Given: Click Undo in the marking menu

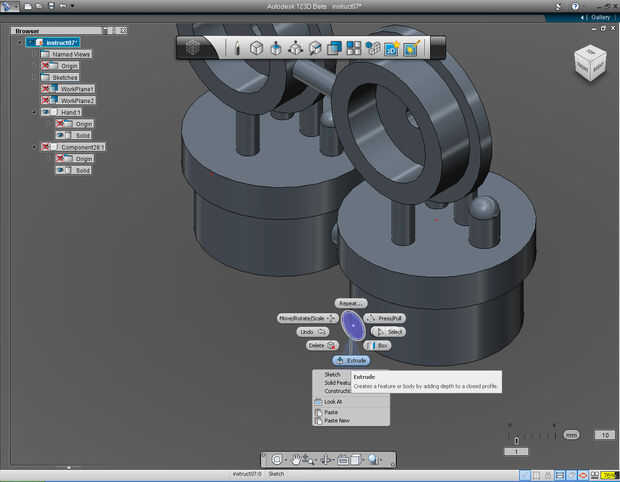Looking at the screenshot, I should [313, 332].
